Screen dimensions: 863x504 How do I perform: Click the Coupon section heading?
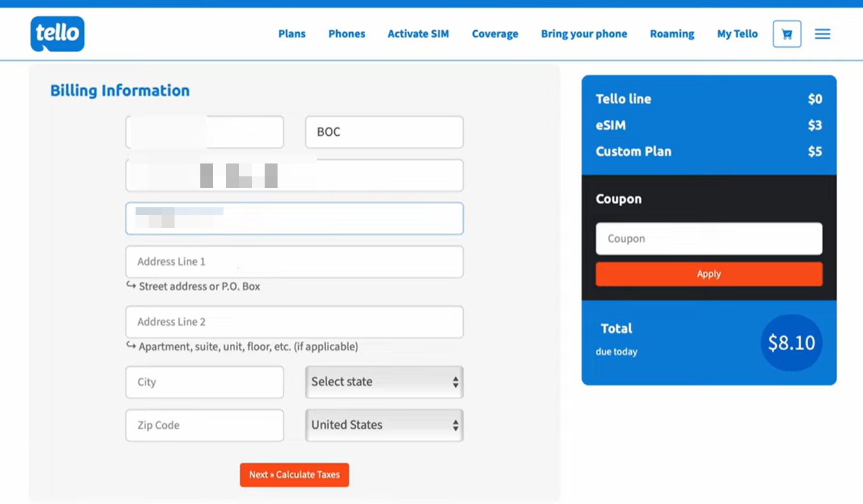618,200
